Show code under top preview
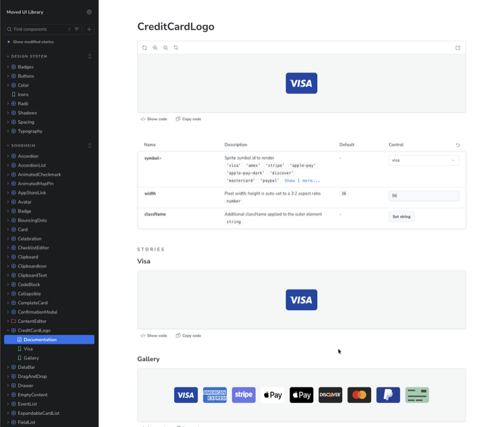The image size is (504, 427). point(154,119)
